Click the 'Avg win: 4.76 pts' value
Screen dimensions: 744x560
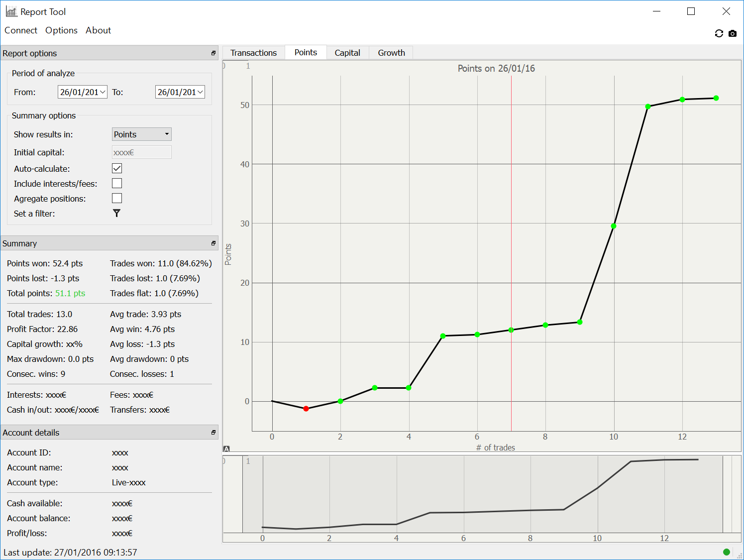click(142, 329)
